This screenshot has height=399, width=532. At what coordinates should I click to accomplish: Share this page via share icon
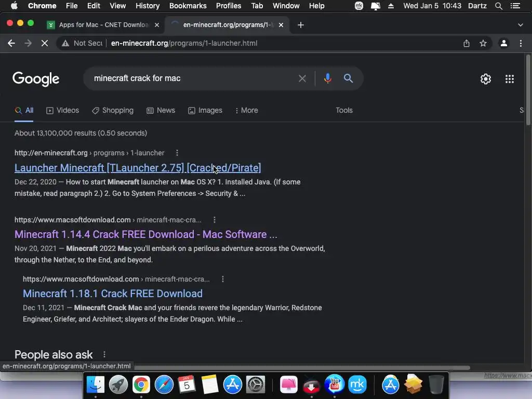tap(467, 43)
